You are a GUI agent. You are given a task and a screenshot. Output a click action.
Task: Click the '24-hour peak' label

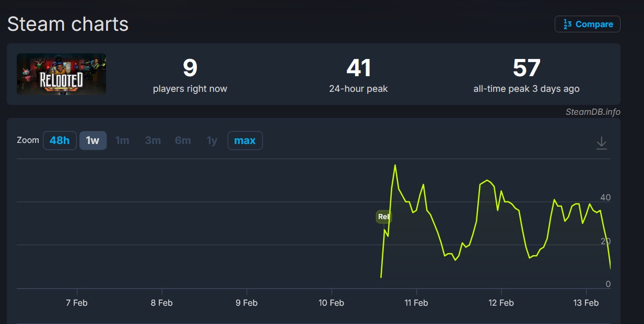[x=358, y=89]
